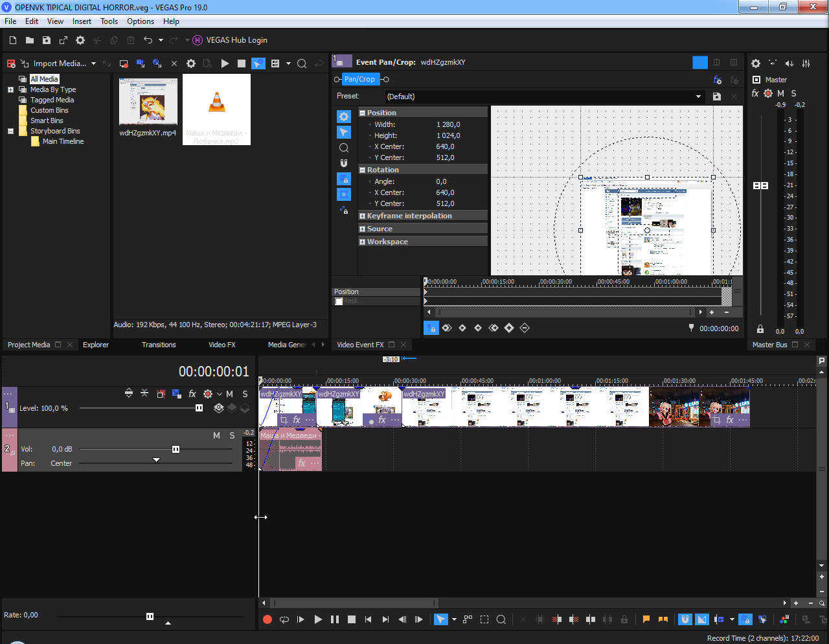
Task: Open Project Properties gear icon
Action: (80, 40)
